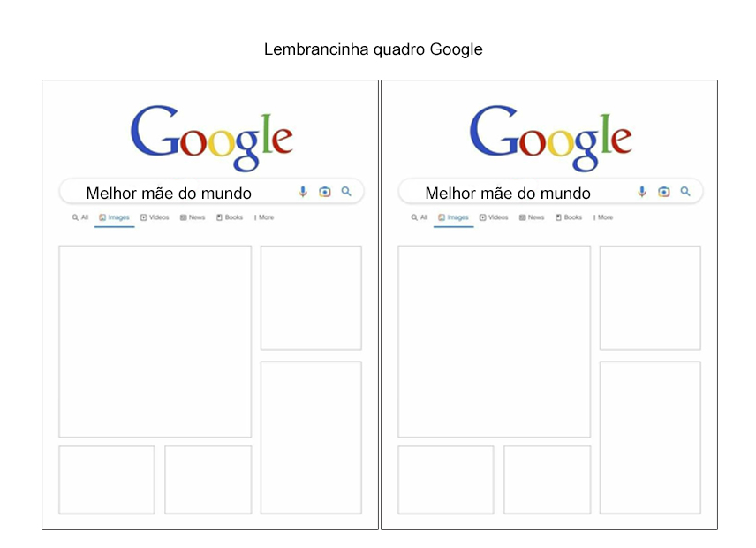Image resolution: width=756 pixels, height=548 pixels.
Task: Open the News tab in the right frame
Action: tap(532, 217)
